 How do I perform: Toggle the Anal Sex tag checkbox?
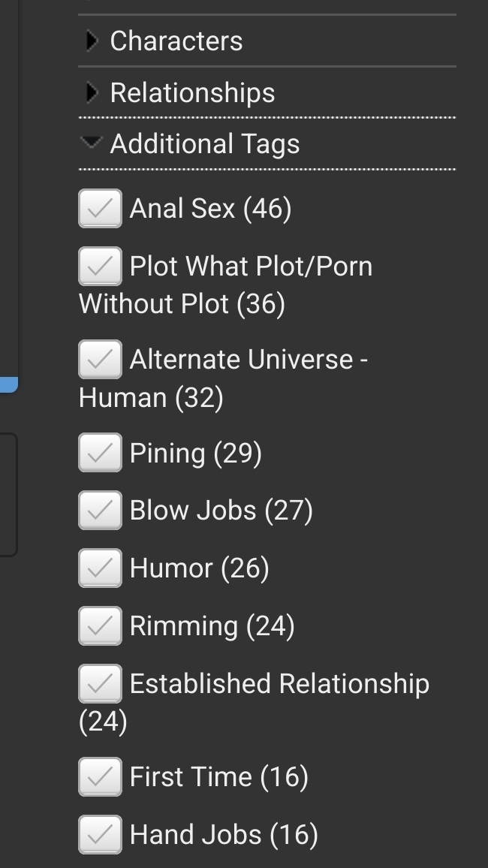(100, 208)
